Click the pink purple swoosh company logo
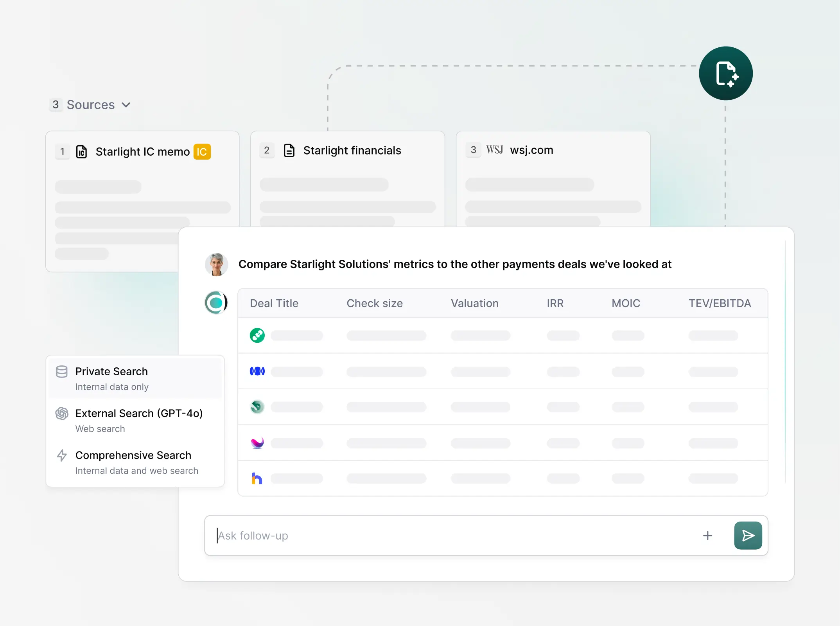 point(257,443)
